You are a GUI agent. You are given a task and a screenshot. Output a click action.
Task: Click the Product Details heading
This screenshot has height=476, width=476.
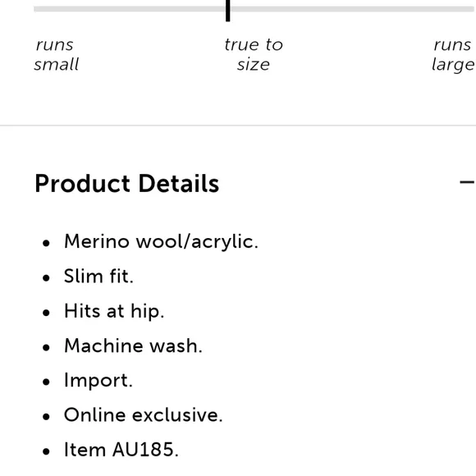[x=127, y=183]
